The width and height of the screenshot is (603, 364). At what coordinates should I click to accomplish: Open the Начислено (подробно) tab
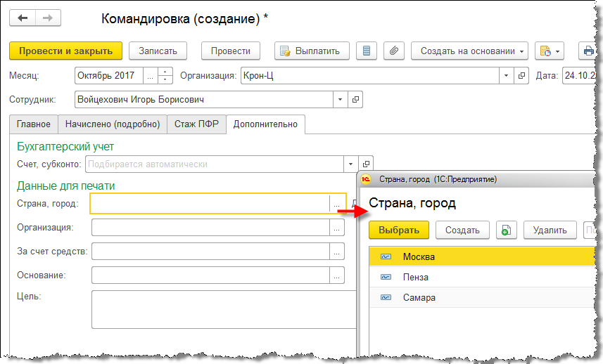pyautogui.click(x=112, y=124)
